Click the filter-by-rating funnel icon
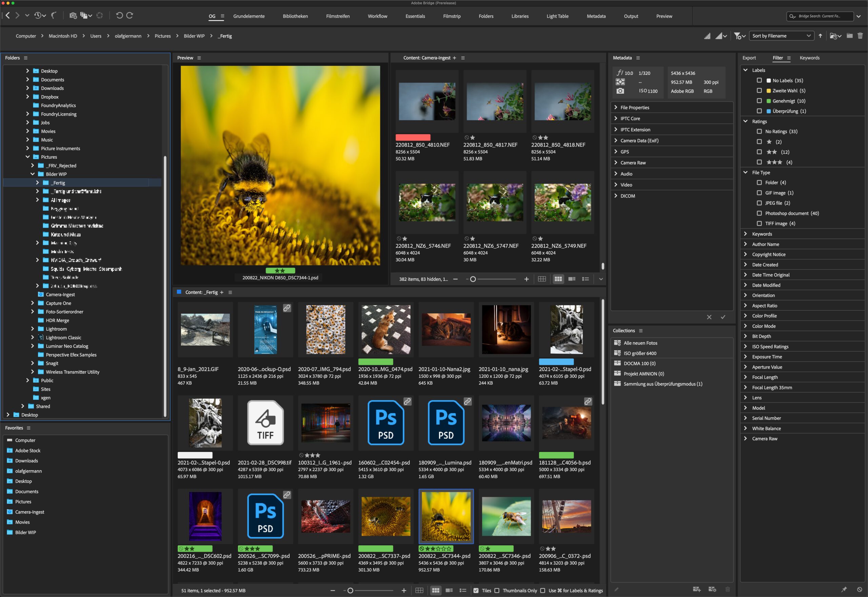The height and width of the screenshot is (597, 868). [737, 36]
